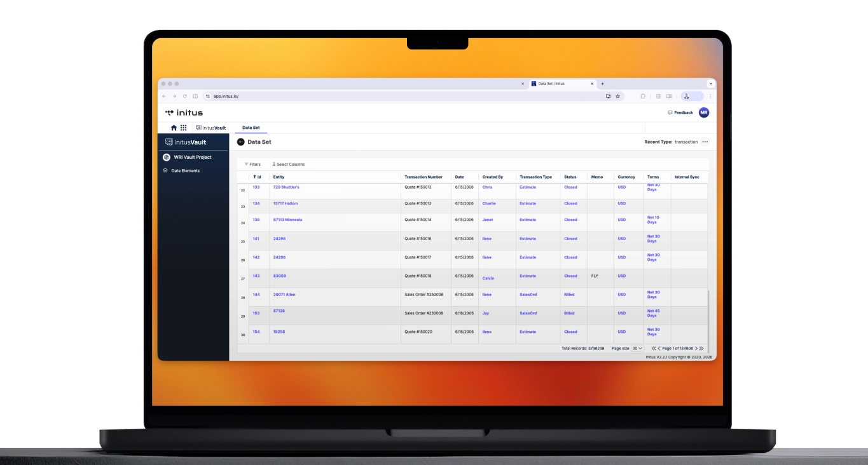This screenshot has width=868, height=465.
Task: Open the apps grid launcher icon
Action: (x=184, y=128)
